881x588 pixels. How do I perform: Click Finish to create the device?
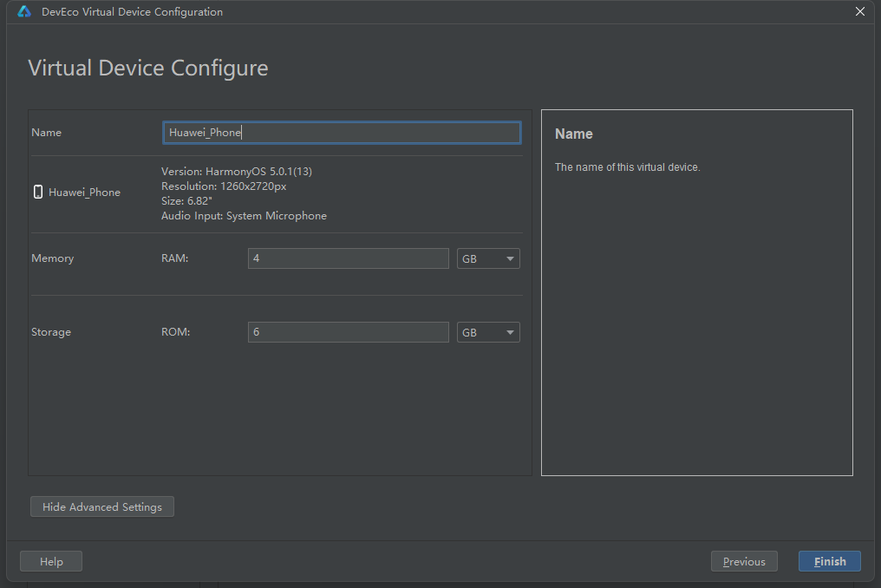coord(829,561)
